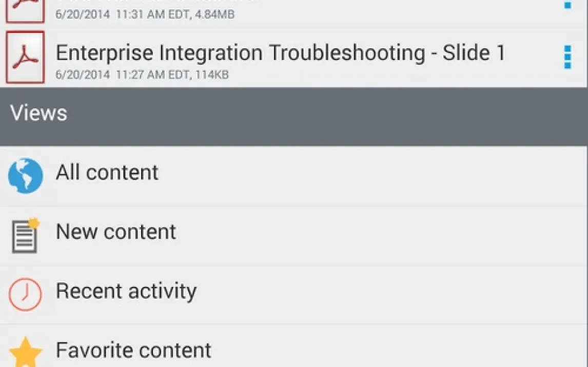Viewport: 588px width, 367px height.
Task: Open the Enterprise Integration Troubleshooting PDF icon
Action: pyautogui.click(x=25, y=57)
